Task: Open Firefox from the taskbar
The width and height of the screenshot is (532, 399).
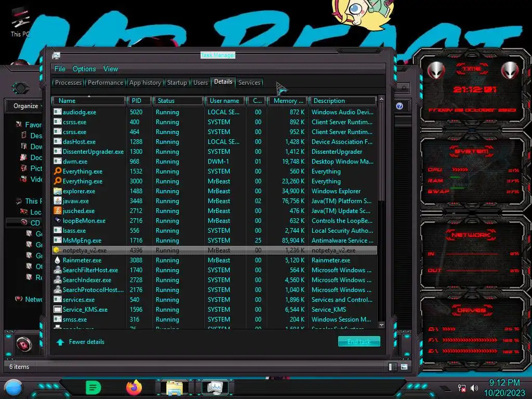Action: (x=134, y=388)
